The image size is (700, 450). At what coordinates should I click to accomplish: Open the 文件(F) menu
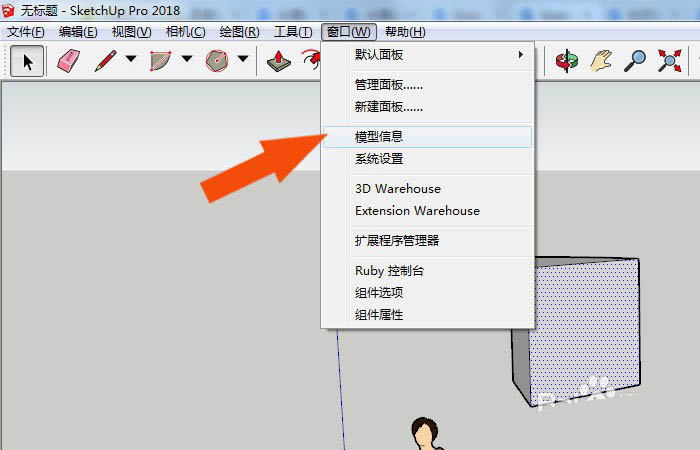click(x=26, y=32)
